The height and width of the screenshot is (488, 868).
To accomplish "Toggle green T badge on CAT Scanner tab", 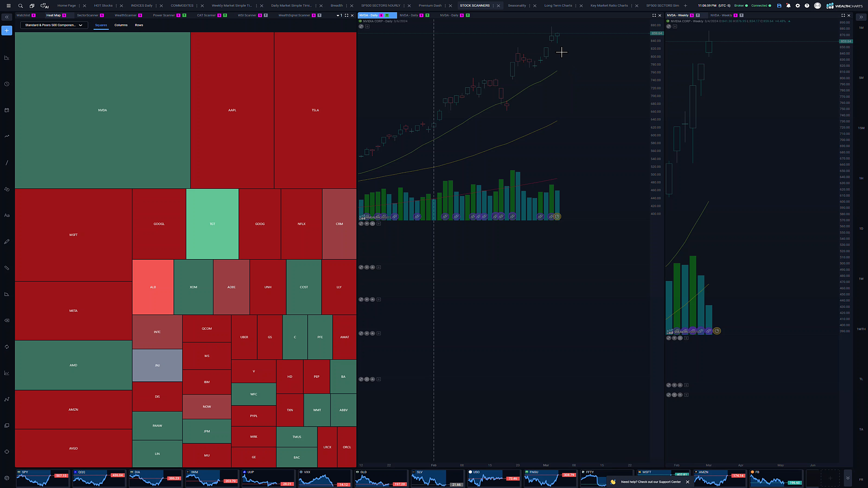I will [x=225, y=15].
